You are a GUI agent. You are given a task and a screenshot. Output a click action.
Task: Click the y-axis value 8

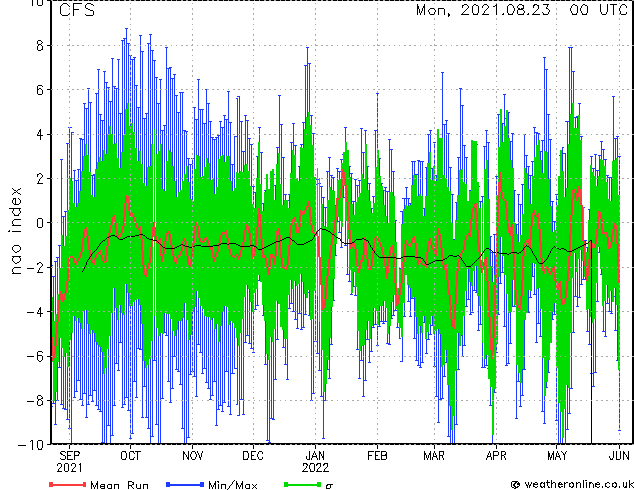(x=40, y=46)
